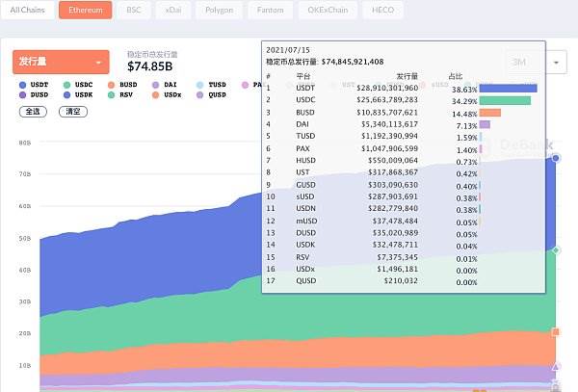Toggle BUSD legend series

pyautogui.click(x=122, y=85)
